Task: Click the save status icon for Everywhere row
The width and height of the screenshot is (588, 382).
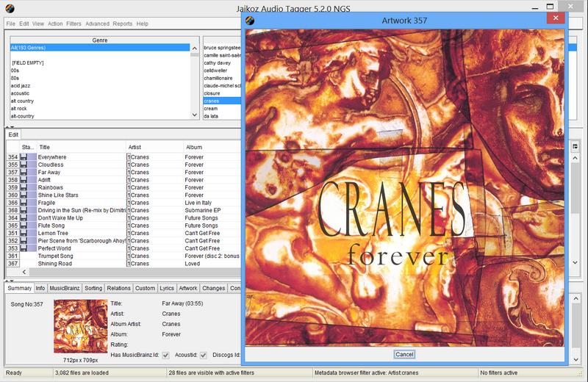Action: [24, 157]
